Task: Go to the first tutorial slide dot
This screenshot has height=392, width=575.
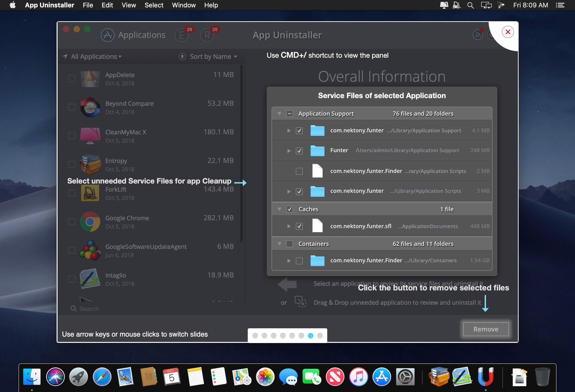Action: pyautogui.click(x=255, y=335)
